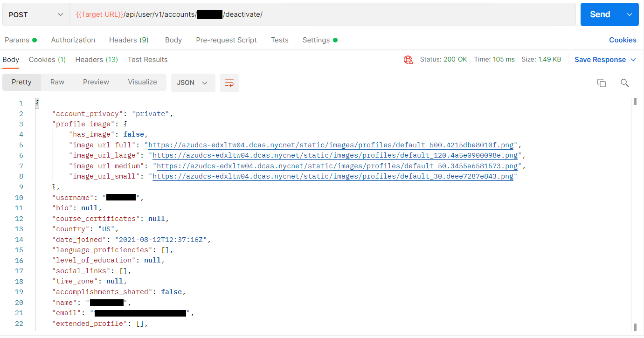This screenshot has height=338, width=644.
Task: Click the "accomplishments_shared" key
Action: click(103, 292)
